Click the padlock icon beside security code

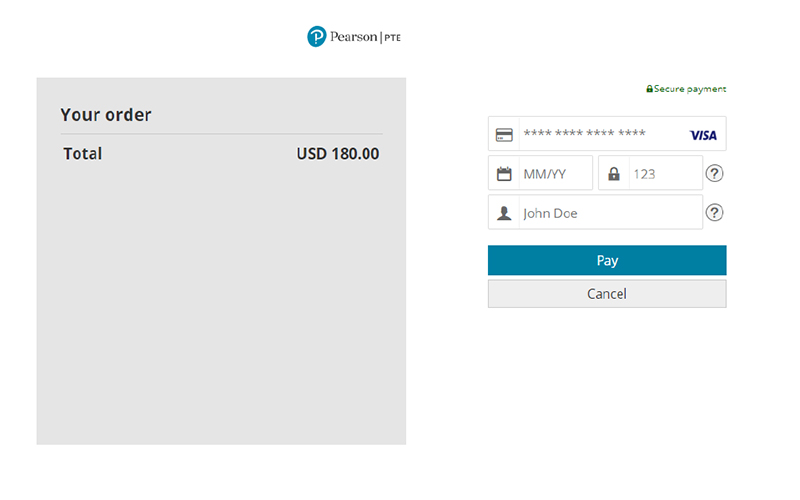pos(614,173)
